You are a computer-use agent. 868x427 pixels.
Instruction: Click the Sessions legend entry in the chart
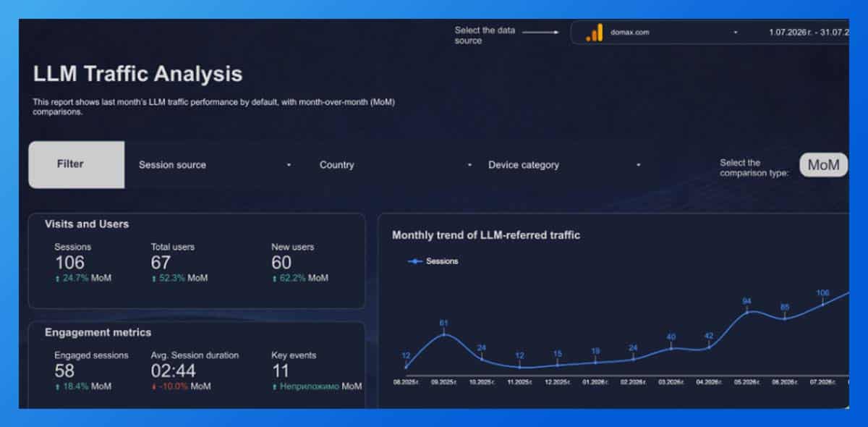(433, 261)
